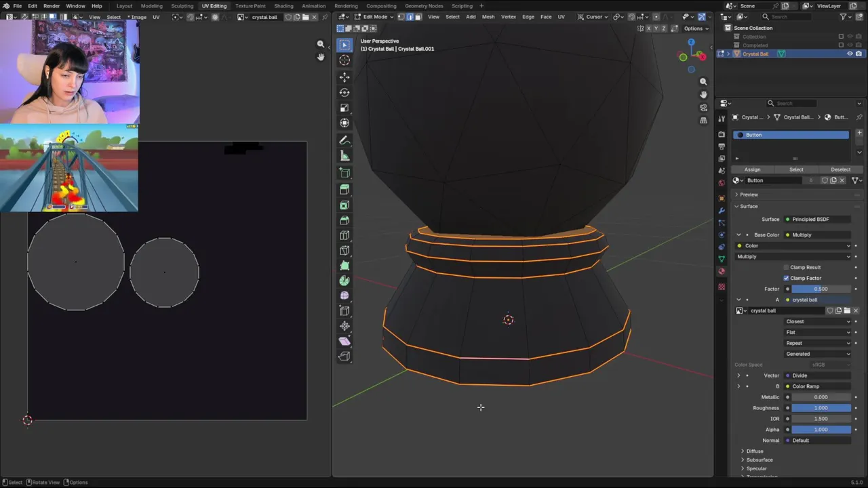Toggle the Clamp Result checkbox
The image size is (868, 488).
click(x=787, y=267)
